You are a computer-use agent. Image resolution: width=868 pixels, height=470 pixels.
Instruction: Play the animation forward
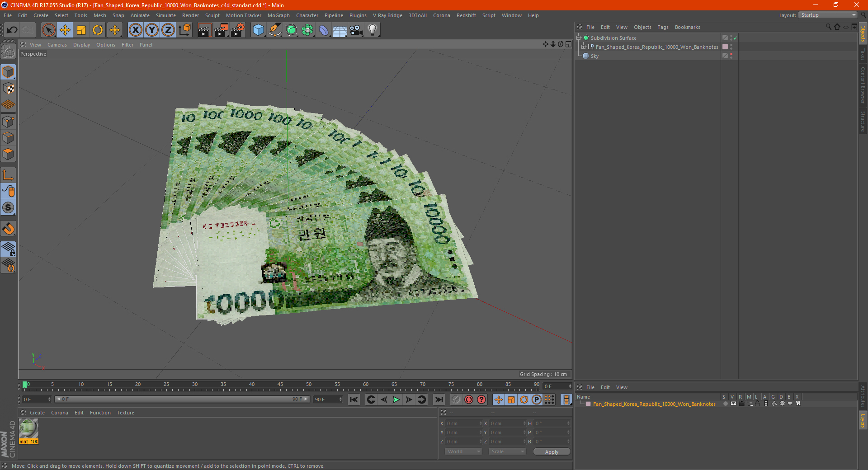pos(396,399)
